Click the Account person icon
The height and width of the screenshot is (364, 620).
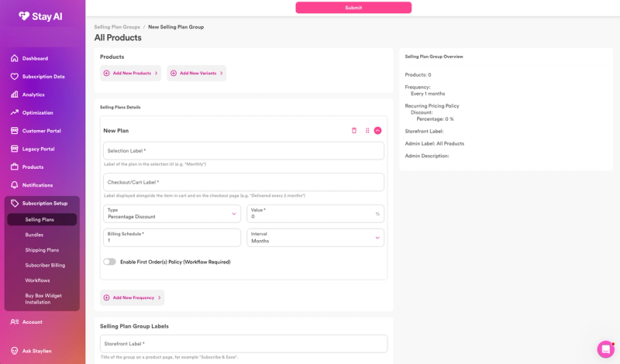(14, 321)
